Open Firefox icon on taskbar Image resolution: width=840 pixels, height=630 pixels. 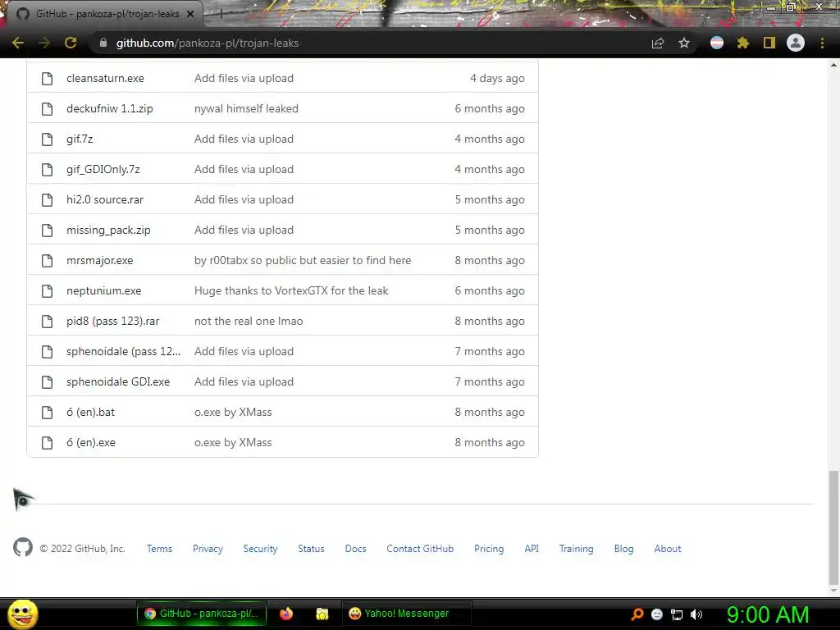(286, 614)
